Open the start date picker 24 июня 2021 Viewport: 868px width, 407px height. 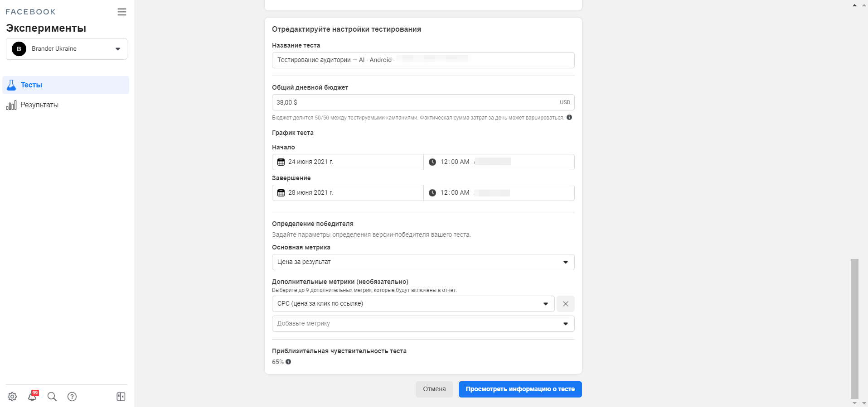tap(348, 162)
